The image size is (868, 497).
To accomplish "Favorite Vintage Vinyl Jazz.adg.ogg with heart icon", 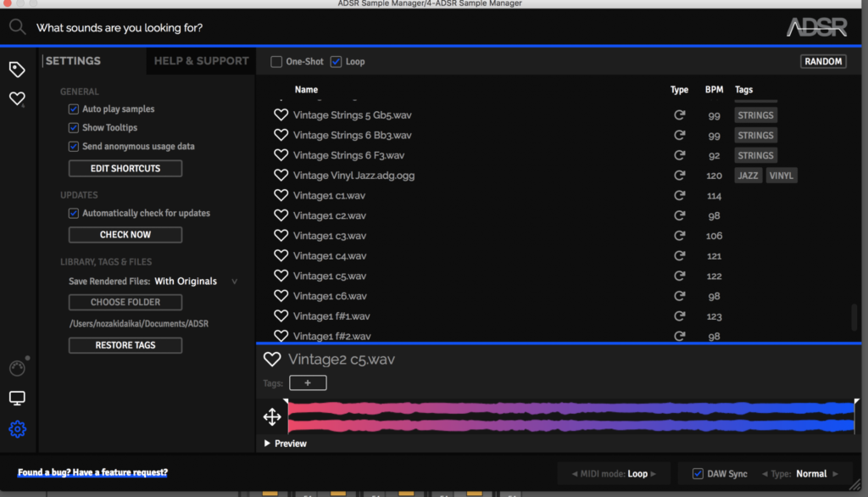I will point(281,176).
